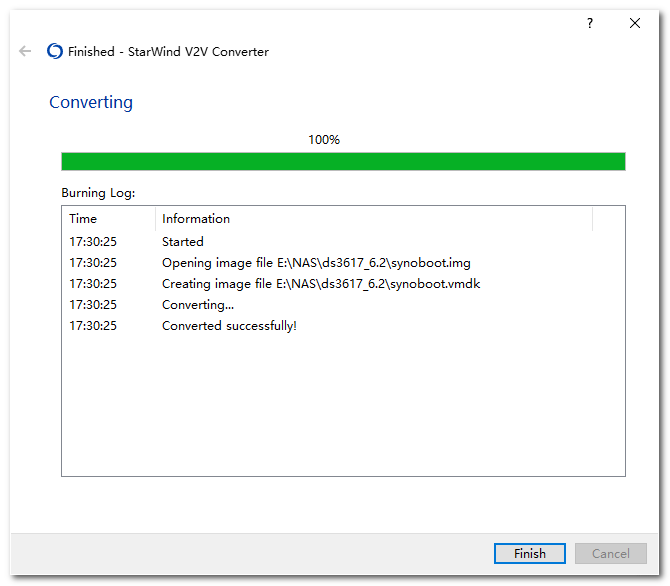Click the 'Burning Log:' label
670x586 pixels.
[x=98, y=193]
